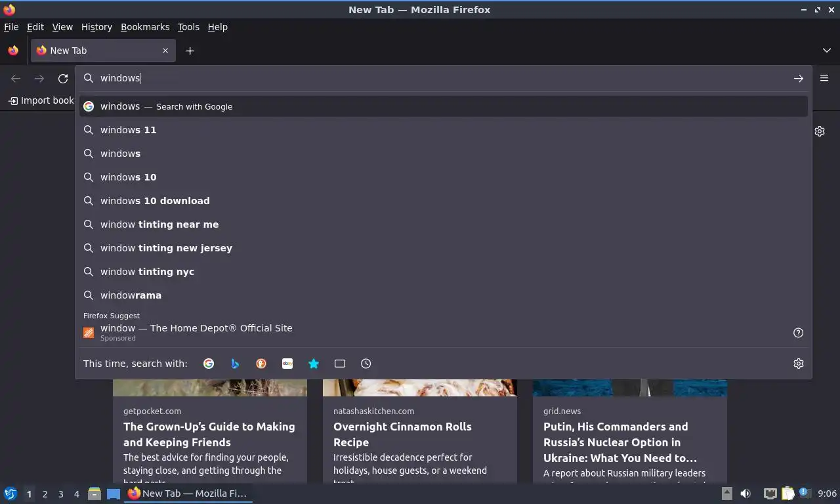
Task: Switch to workspace 4 in taskbar
Action: [x=76, y=494]
